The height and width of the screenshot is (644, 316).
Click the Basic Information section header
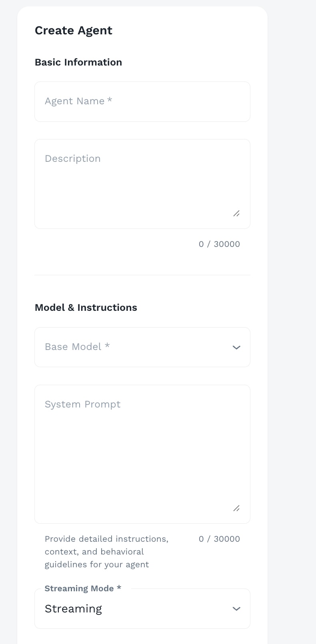coord(78,62)
